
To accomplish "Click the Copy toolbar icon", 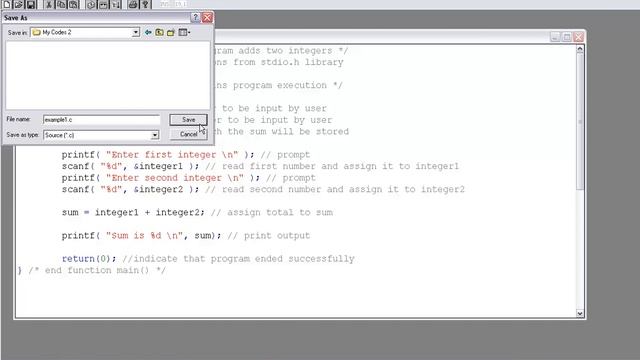I will 61,4.
